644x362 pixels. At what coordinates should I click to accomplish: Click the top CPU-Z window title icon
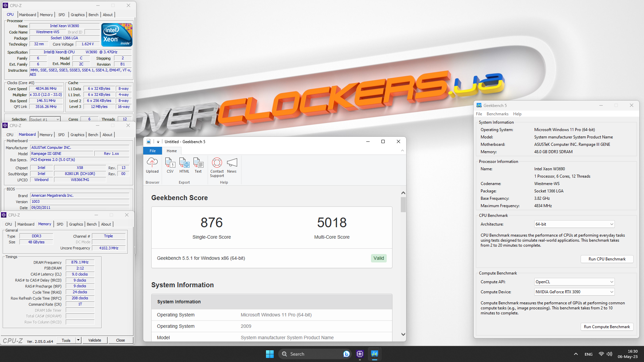5,5
